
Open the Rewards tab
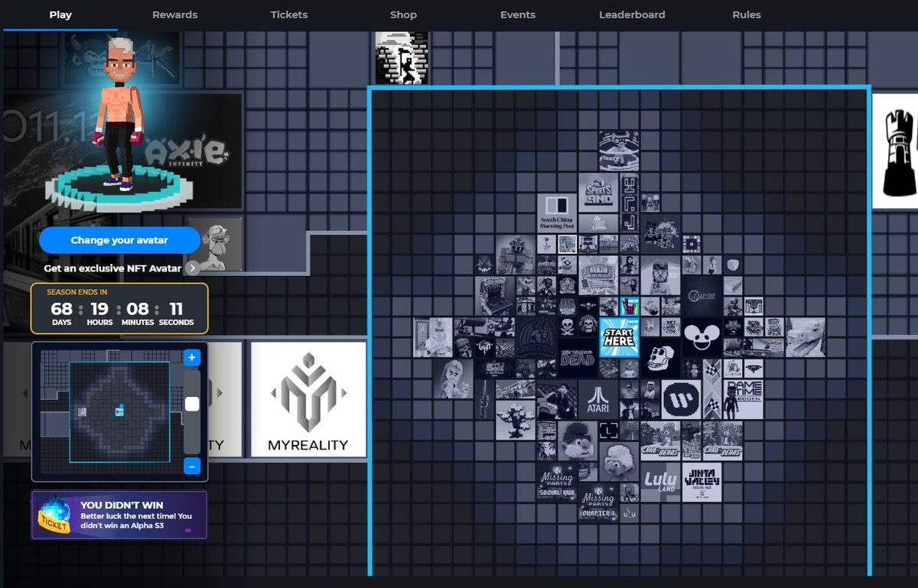[174, 15]
